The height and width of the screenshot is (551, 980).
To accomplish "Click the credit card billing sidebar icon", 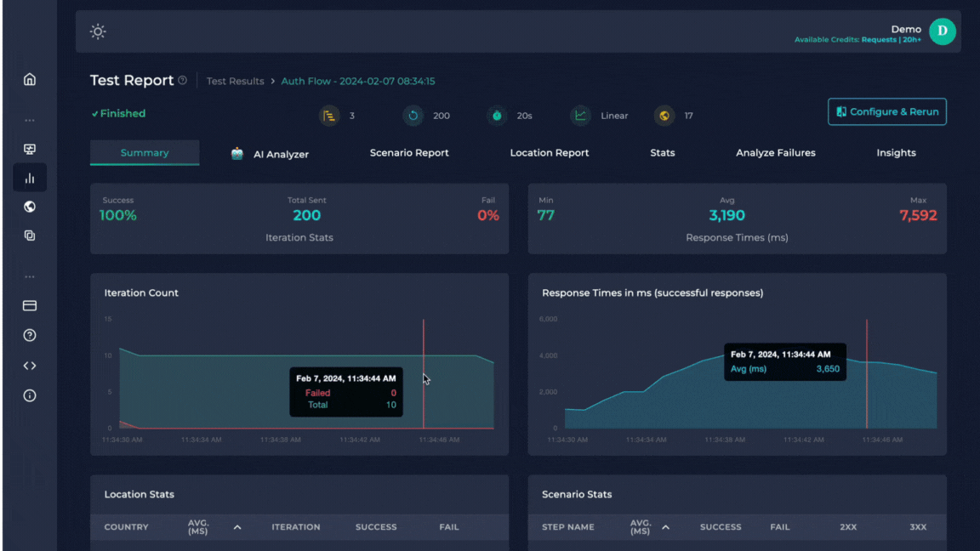I will click(30, 305).
